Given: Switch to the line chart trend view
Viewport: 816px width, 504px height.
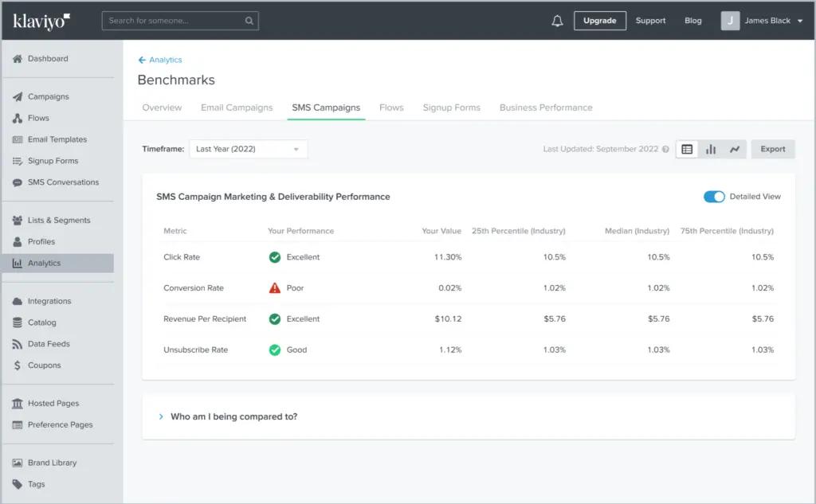Looking at the screenshot, I should (734, 149).
